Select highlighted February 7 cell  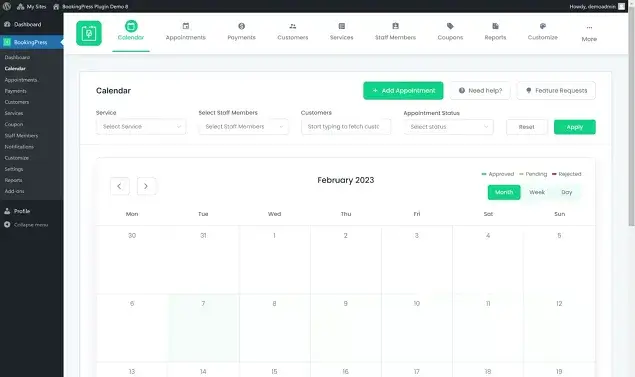[203, 328]
